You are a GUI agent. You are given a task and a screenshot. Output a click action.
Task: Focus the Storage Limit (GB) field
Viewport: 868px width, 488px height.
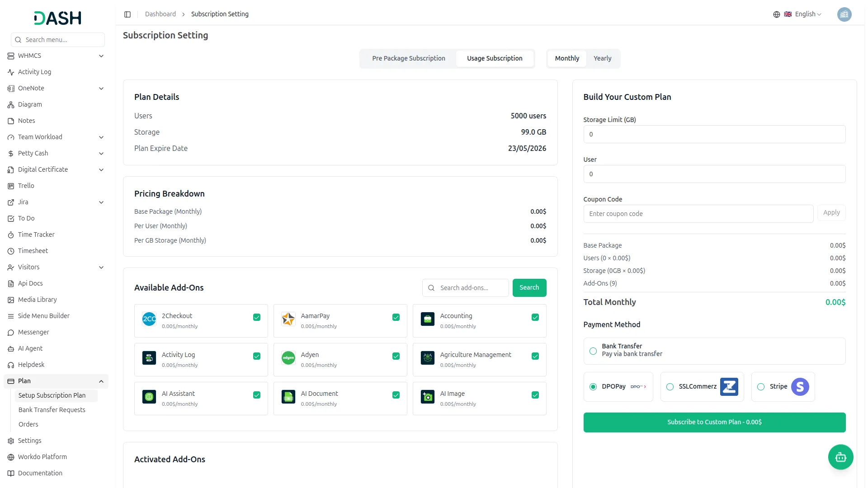714,134
